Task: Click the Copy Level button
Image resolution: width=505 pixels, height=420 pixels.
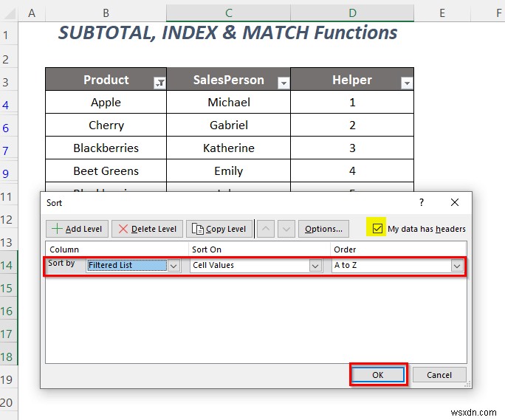Action: (219, 229)
